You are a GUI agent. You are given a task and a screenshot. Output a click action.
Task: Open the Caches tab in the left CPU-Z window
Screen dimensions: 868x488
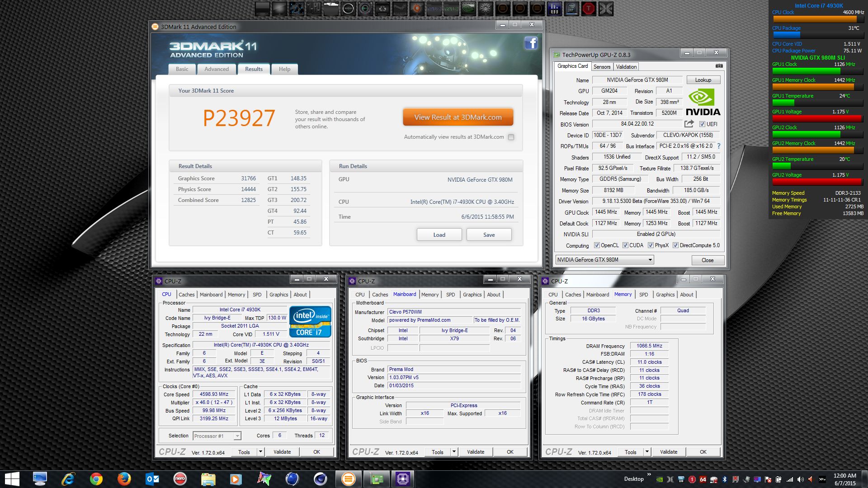pyautogui.click(x=186, y=295)
